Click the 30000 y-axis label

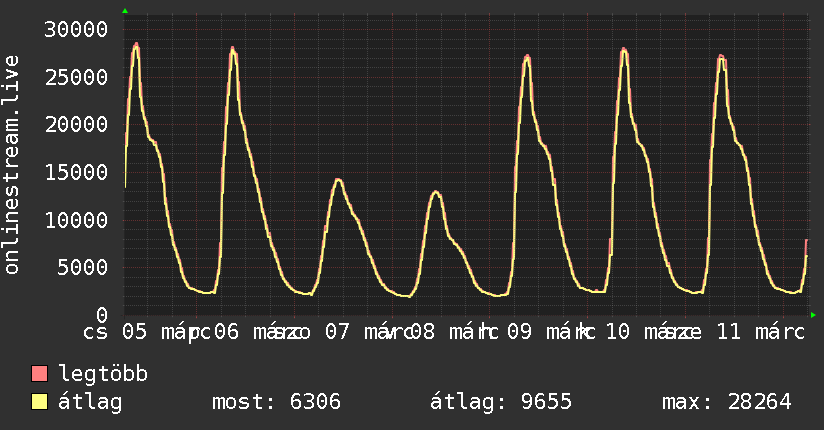pos(76,29)
